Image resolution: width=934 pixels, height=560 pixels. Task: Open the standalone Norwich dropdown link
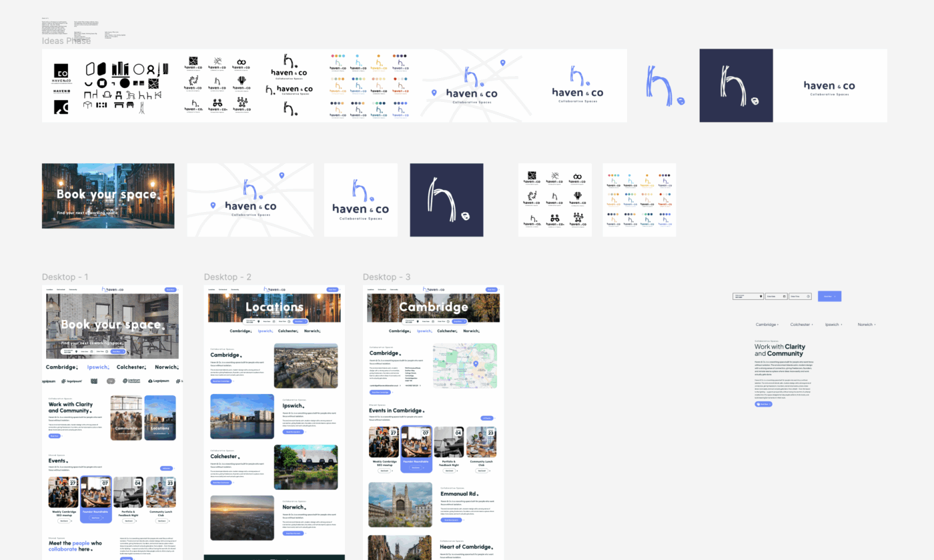point(866,325)
